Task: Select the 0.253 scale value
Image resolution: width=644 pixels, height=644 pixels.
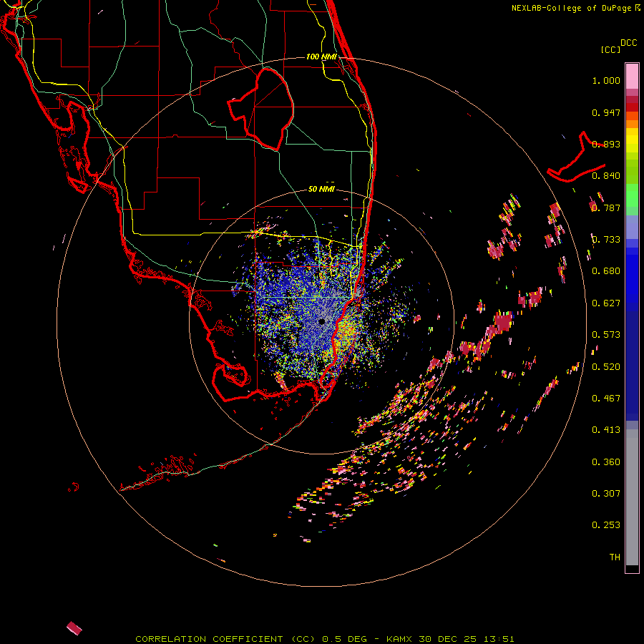Action: click(606, 525)
